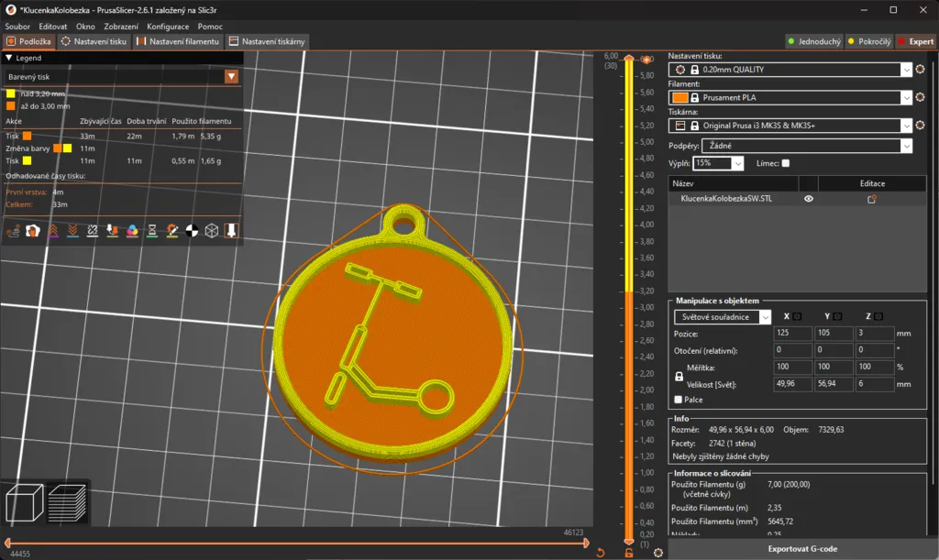Open the Konfigurace menu

point(168,27)
